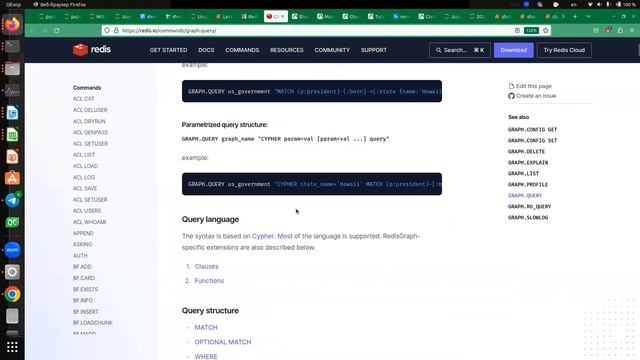The image size is (640, 360).
Task: Click the Edit this page icon link
Action: 511,86
